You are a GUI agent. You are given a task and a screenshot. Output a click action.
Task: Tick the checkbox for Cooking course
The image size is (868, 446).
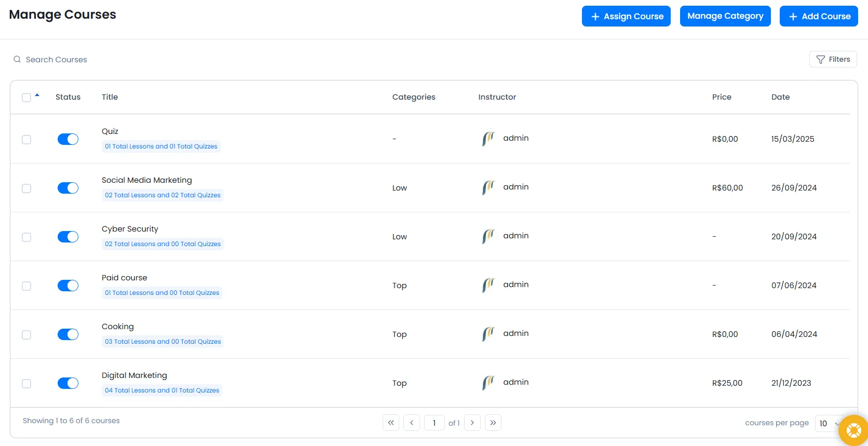pos(26,335)
